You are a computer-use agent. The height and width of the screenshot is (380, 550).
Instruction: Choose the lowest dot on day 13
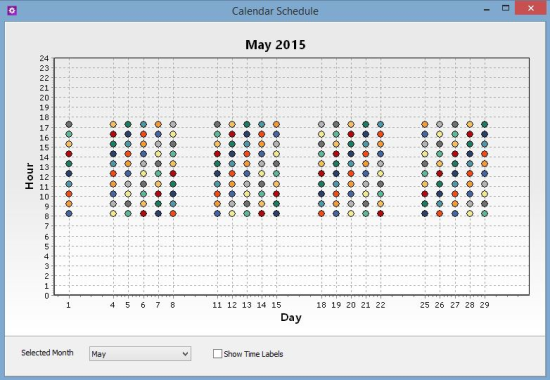tap(247, 213)
